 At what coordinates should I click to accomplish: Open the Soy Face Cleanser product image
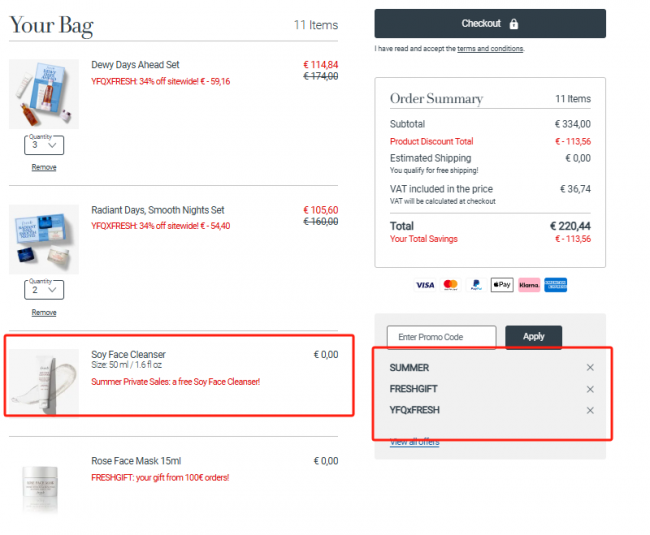[x=44, y=382]
